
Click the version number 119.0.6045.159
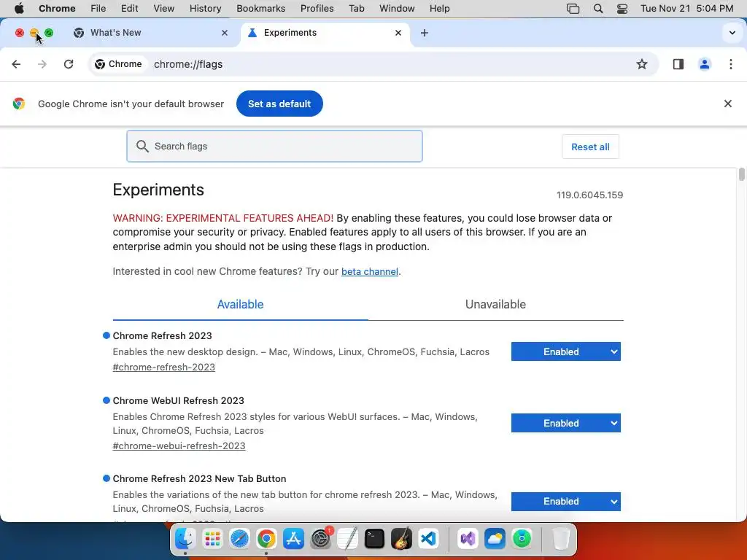click(x=589, y=195)
